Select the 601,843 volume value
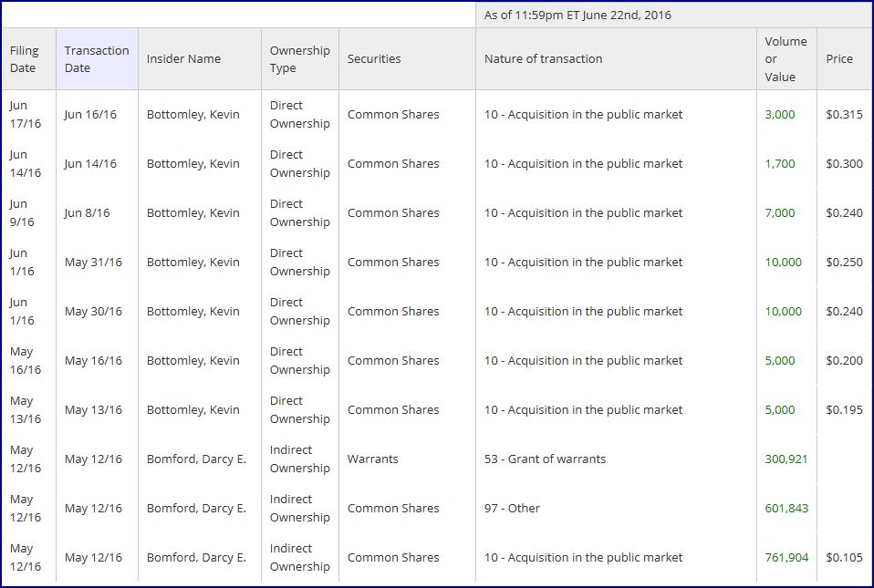874x588 pixels. click(786, 509)
